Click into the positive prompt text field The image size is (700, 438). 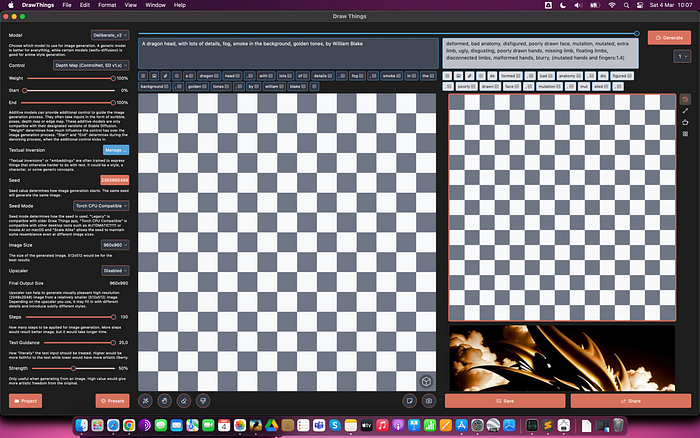[288, 53]
